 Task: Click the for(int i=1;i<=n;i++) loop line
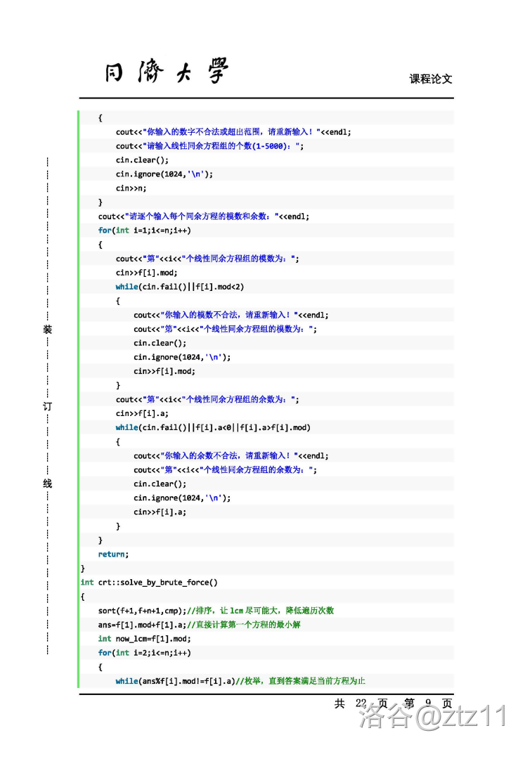click(144, 231)
